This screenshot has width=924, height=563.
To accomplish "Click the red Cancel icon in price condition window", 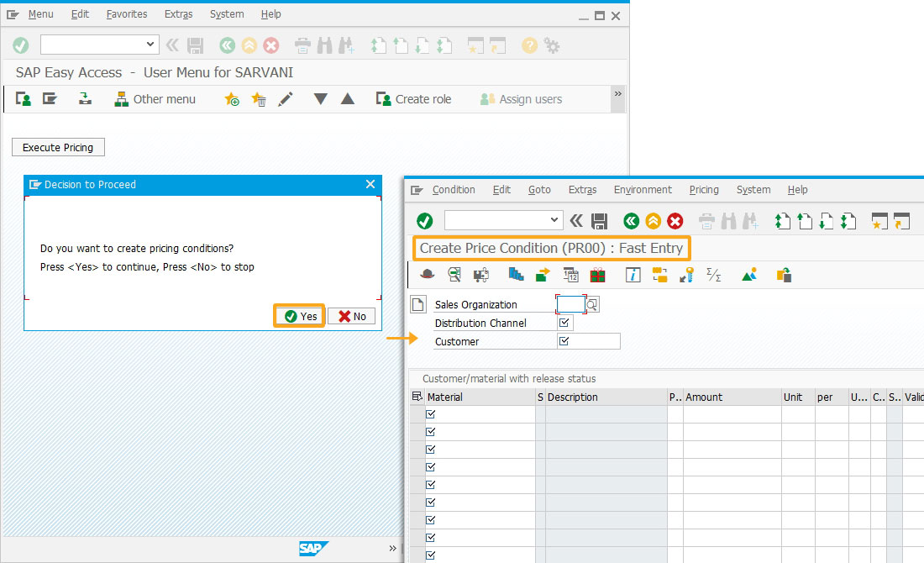I will [675, 221].
